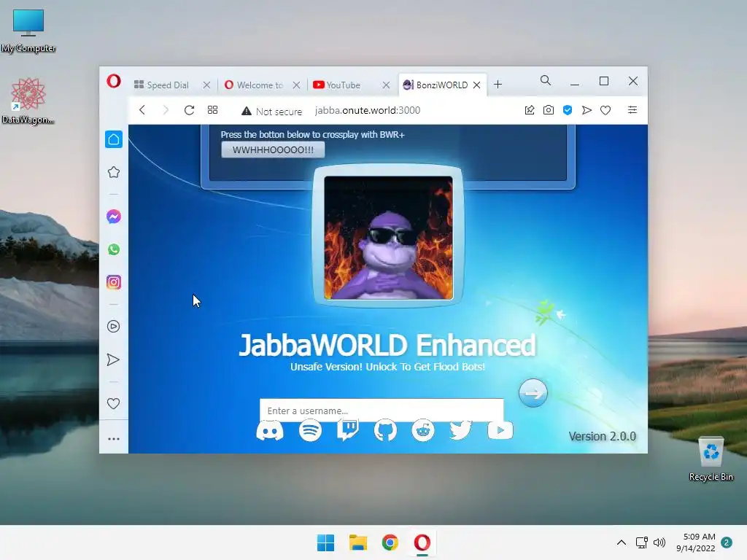
Task: Open Instagram in the sidebar
Action: [x=113, y=282]
